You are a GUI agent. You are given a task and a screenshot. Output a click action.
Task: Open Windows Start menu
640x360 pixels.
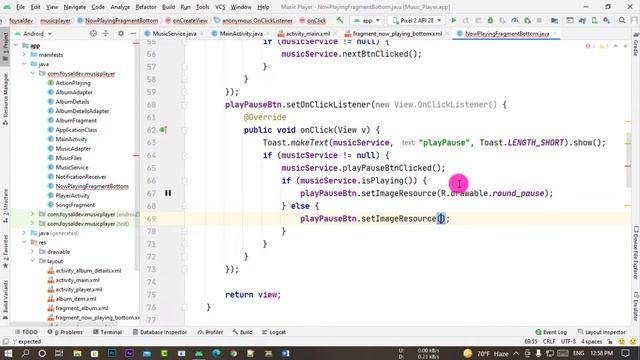(8, 353)
